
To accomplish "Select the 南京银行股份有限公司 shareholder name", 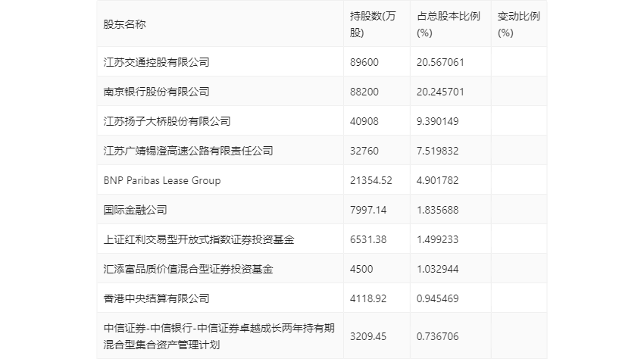I will pyautogui.click(x=156, y=92).
